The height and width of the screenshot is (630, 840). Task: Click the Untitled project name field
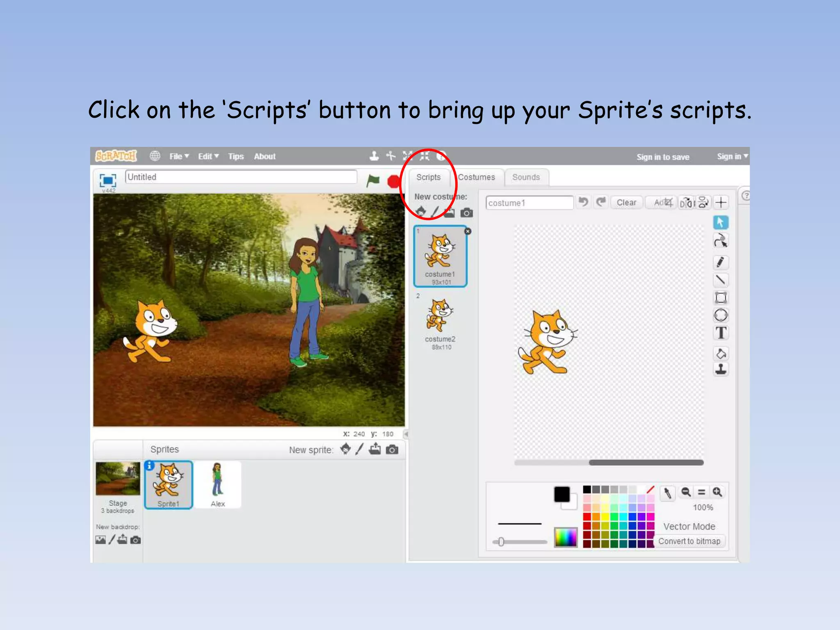click(241, 177)
